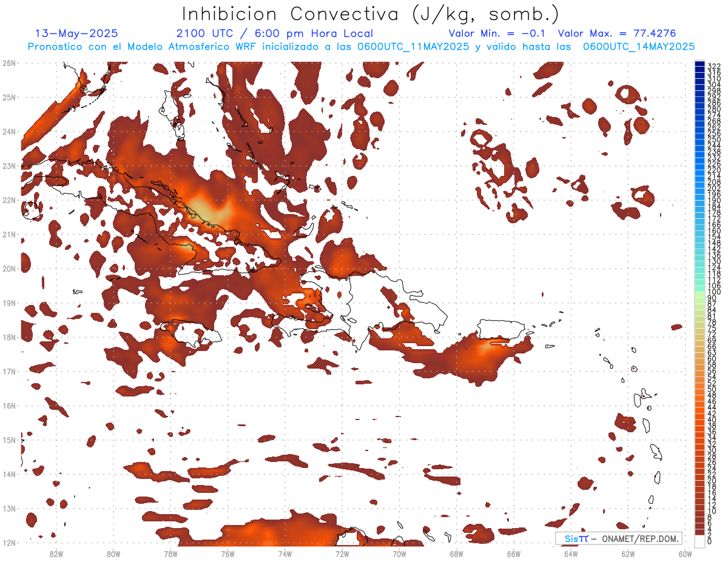Viewport: 728px width, 562px height.
Task: Click the 'ONAMET/REP.DOM.' credit label
Action: coord(639,539)
